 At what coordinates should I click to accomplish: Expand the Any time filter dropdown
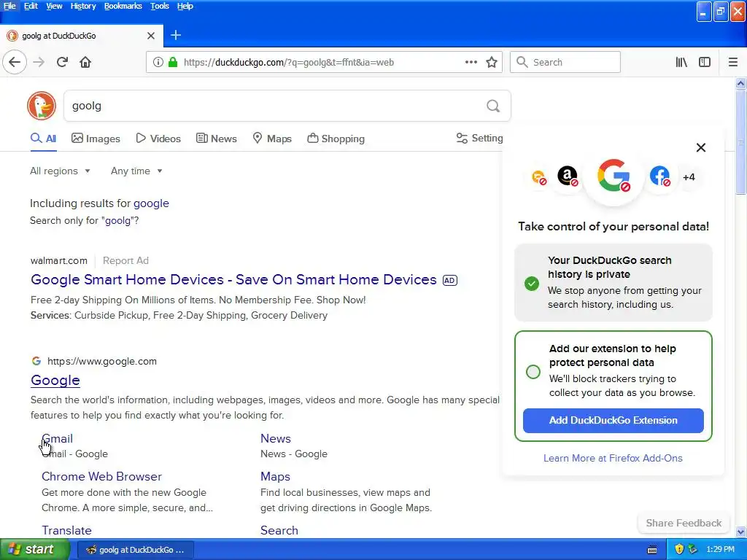coord(136,171)
